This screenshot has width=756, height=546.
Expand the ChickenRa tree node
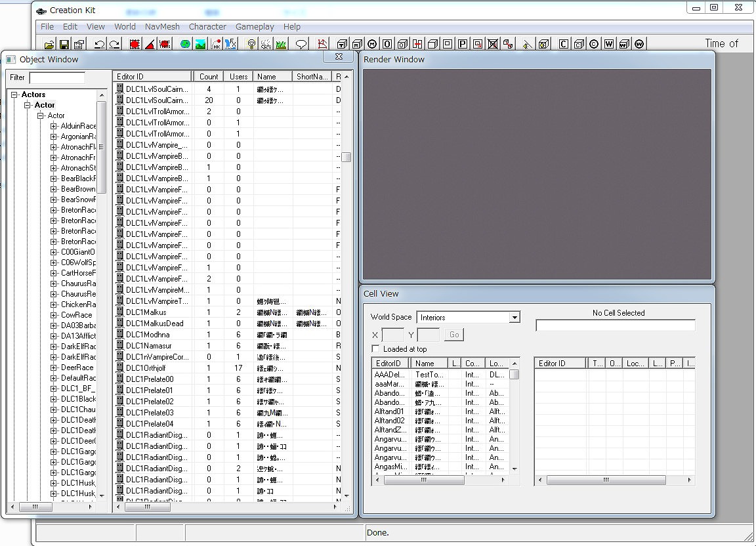54,304
